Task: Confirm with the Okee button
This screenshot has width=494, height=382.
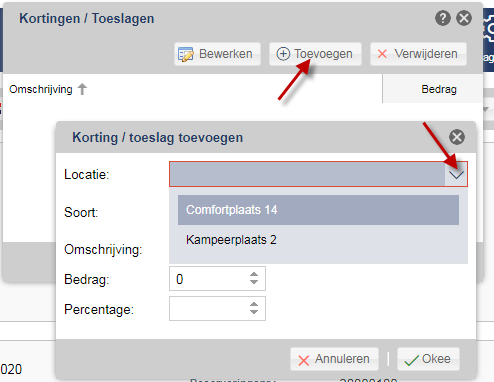Action: pos(428,359)
